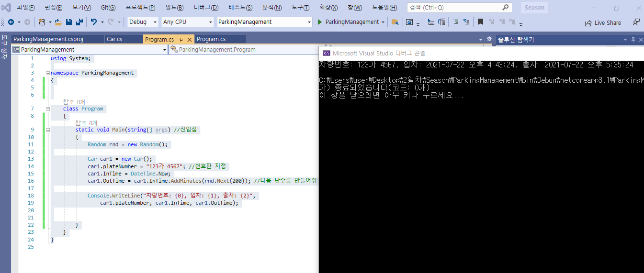Close the active Program.cs tab

[x=189, y=40]
